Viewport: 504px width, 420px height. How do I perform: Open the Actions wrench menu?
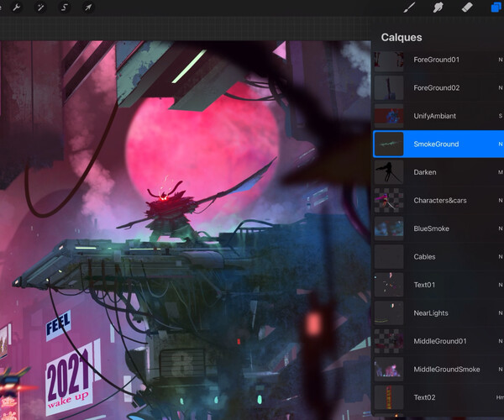pyautogui.click(x=17, y=7)
